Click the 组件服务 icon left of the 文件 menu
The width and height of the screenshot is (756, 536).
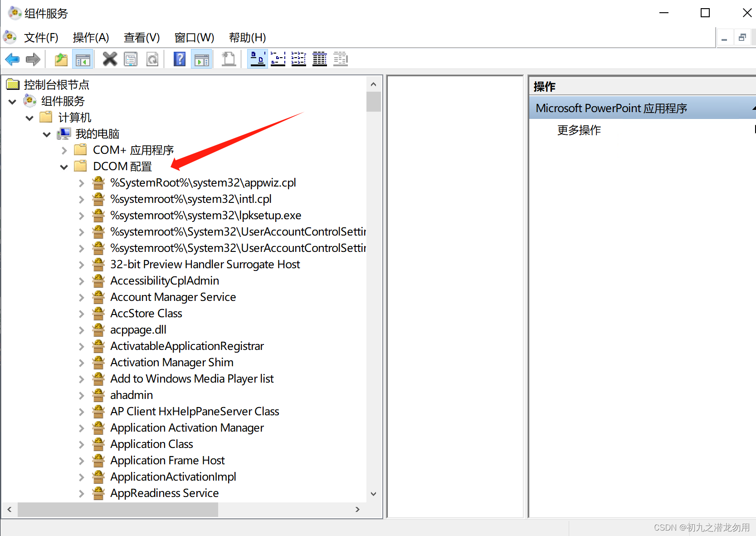(10, 37)
